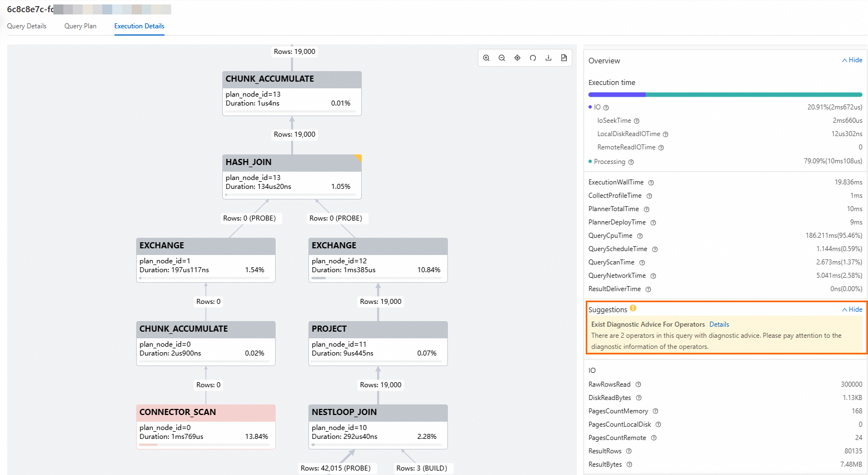
Task: Download the execution graph
Action: 548,58
